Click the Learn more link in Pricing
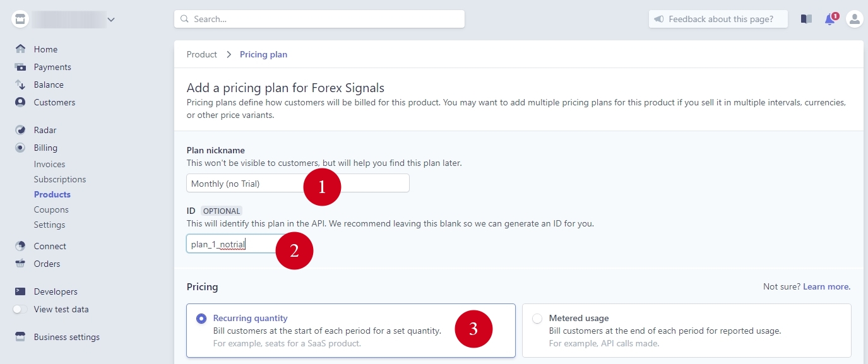 tap(826, 286)
